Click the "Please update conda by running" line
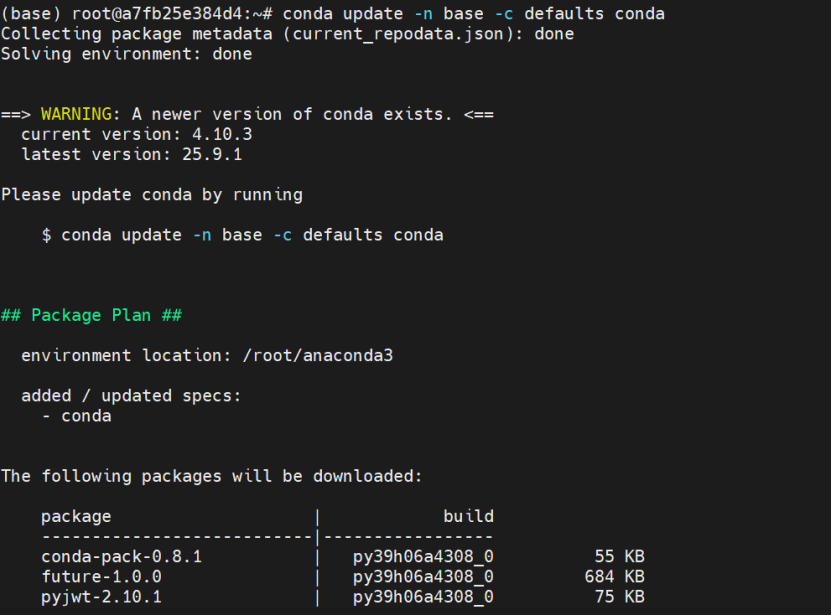831x616 pixels. point(151,194)
